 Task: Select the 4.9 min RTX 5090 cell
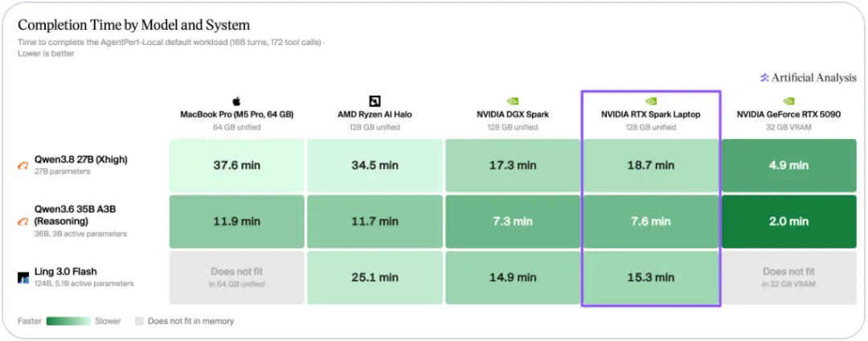click(789, 165)
